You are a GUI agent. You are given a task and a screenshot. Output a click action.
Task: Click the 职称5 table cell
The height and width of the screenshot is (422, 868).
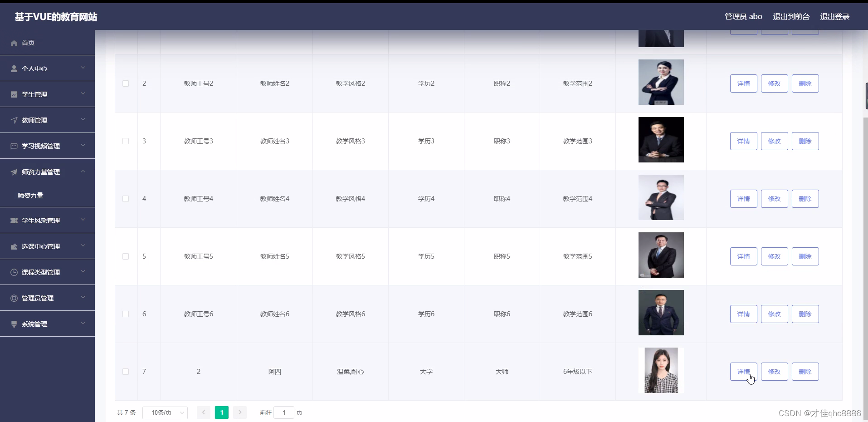[502, 256]
